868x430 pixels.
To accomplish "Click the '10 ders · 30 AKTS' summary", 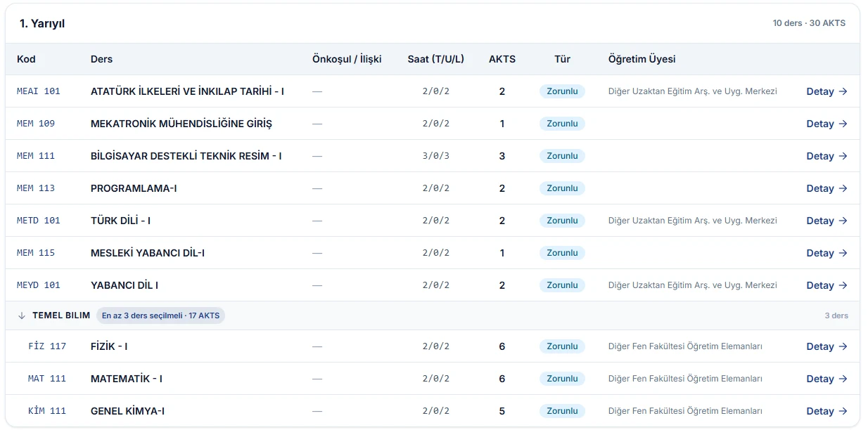I will coord(809,23).
